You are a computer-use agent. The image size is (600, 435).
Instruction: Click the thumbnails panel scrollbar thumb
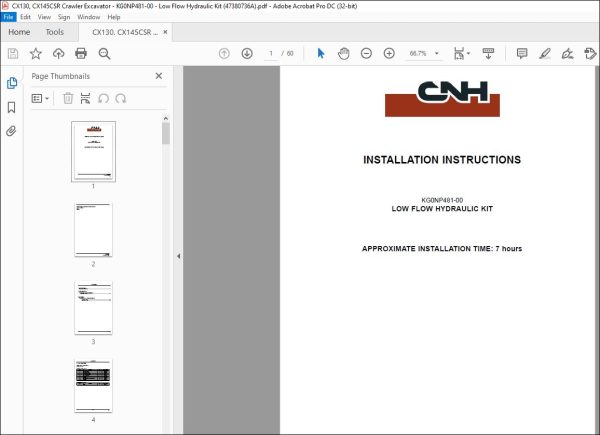click(166, 134)
